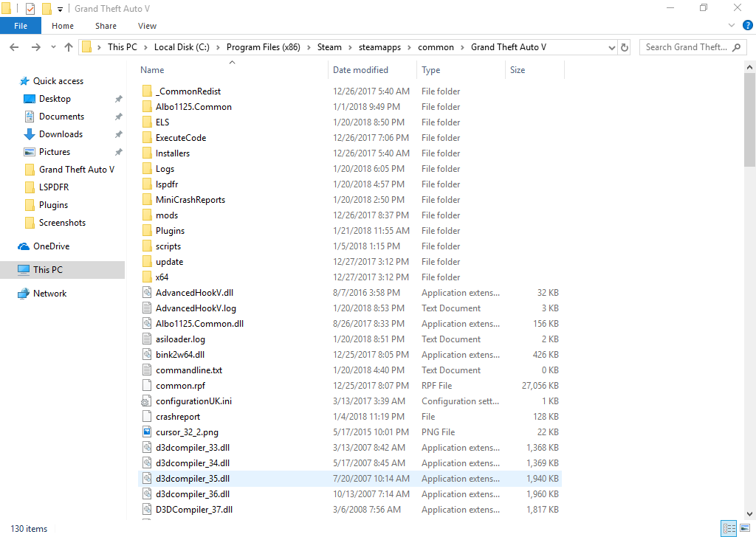This screenshot has height=537, width=756.
Task: Expand chevron after 'common' breadcrumb
Action: coord(462,47)
